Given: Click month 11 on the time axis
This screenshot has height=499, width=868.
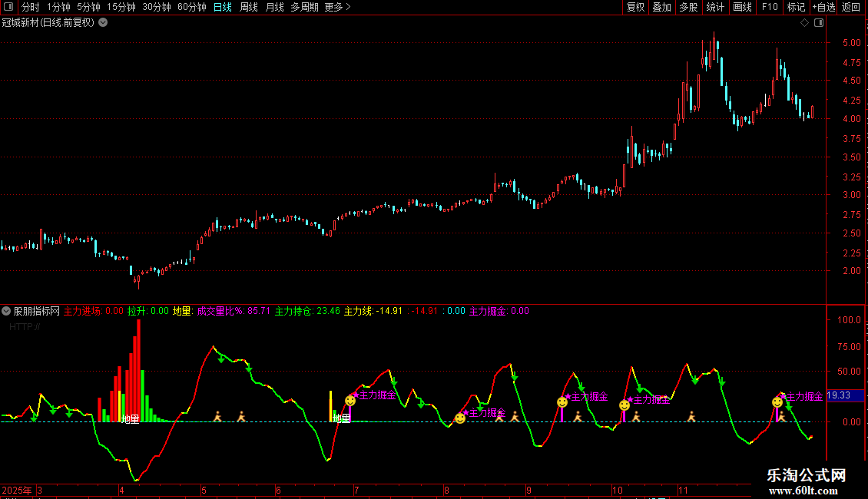Looking at the screenshot, I should 683,490.
